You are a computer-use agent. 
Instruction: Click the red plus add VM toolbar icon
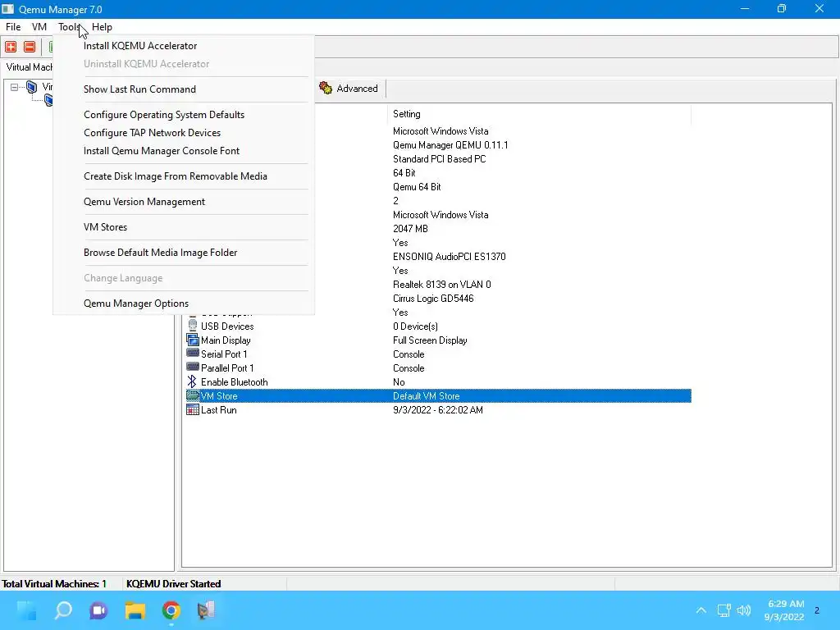point(11,47)
